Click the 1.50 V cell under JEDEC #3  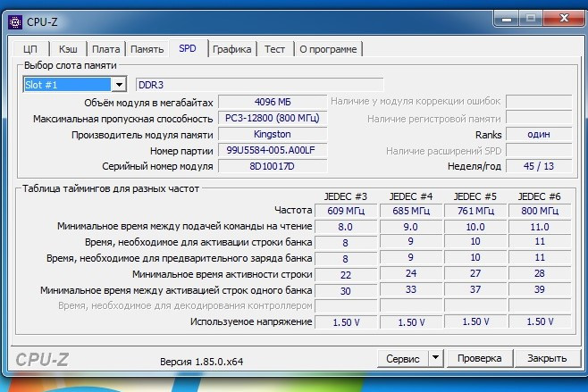click(x=346, y=322)
